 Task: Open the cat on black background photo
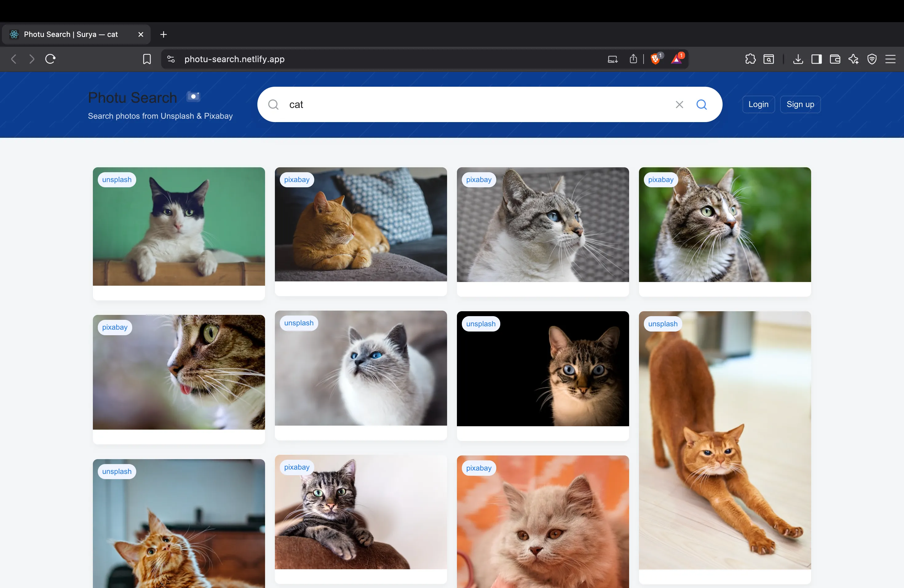[x=543, y=369]
